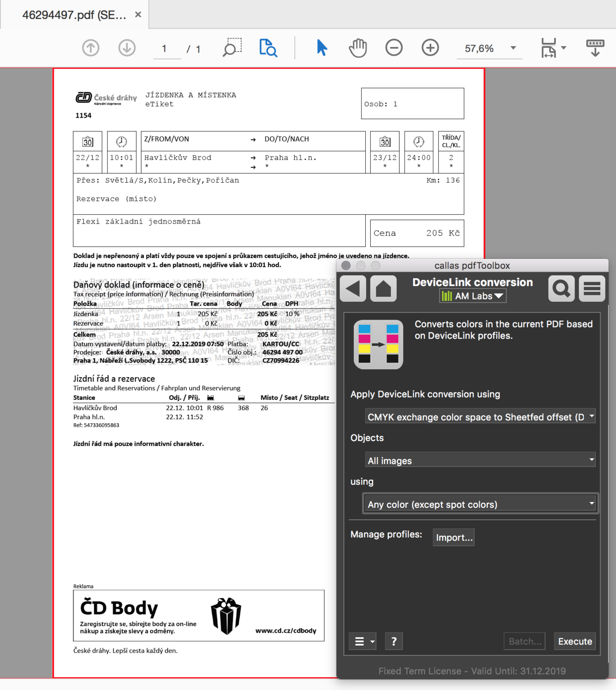The height and width of the screenshot is (690, 616).
Task: Click the DeviceLink conversion color icon
Action: (x=378, y=345)
